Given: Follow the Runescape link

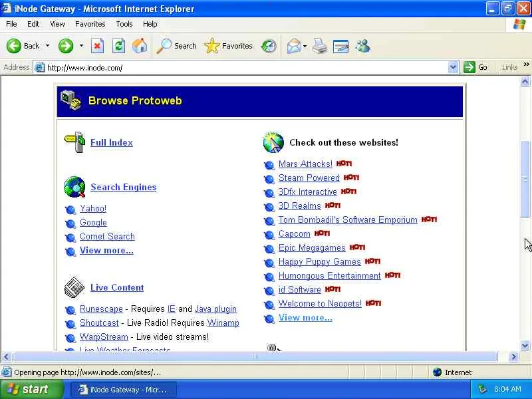Looking at the screenshot, I should 101,309.
